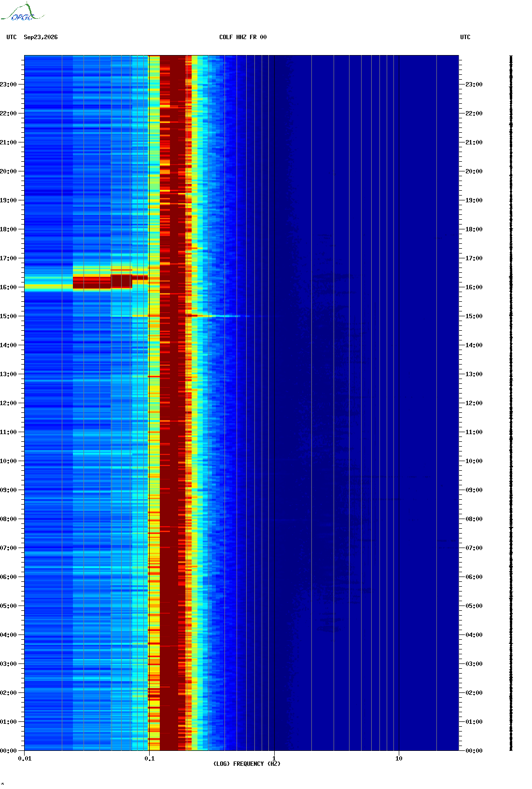Click the 00:00 right time axis label
Screen dimensions: 532x789
[x=474, y=751]
